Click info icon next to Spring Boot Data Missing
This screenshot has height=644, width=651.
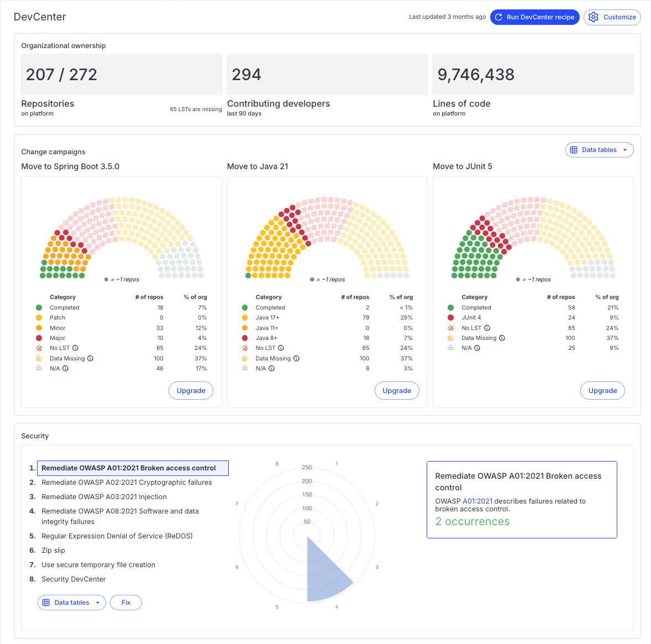[90, 358]
